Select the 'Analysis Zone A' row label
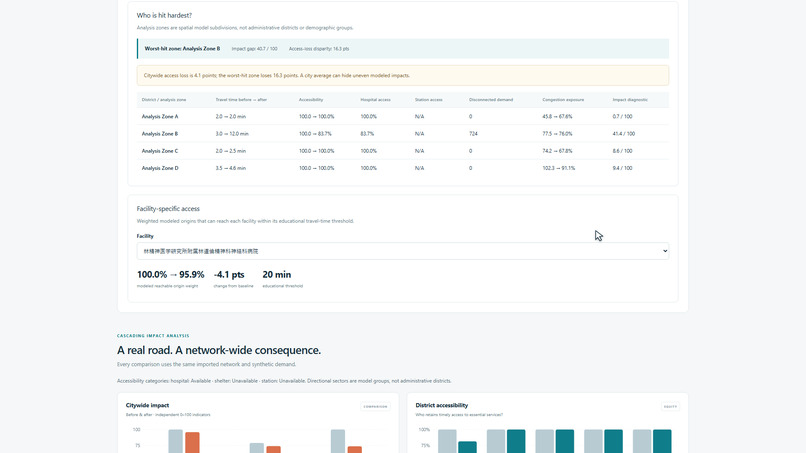Viewport: 806px width, 453px height. (x=160, y=117)
